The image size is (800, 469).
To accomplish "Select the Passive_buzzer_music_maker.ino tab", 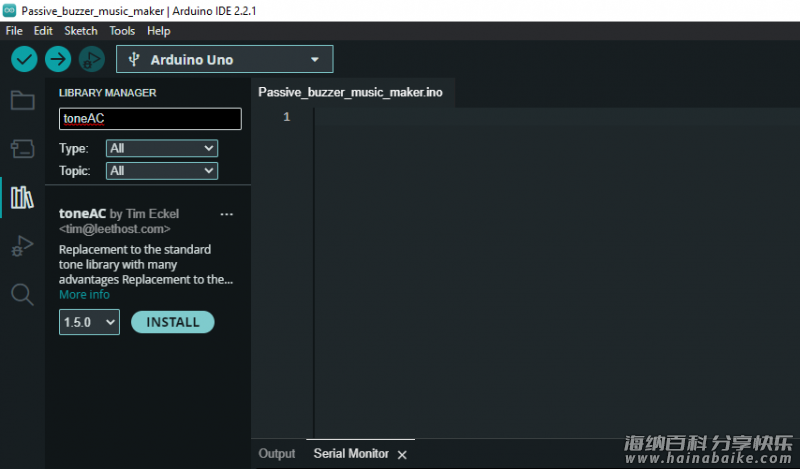I will coord(351,92).
